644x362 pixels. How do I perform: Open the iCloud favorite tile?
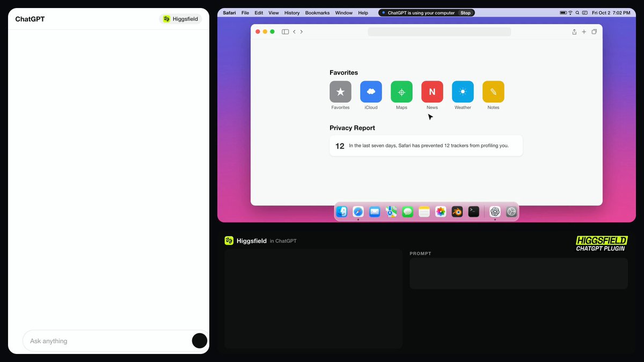click(371, 92)
